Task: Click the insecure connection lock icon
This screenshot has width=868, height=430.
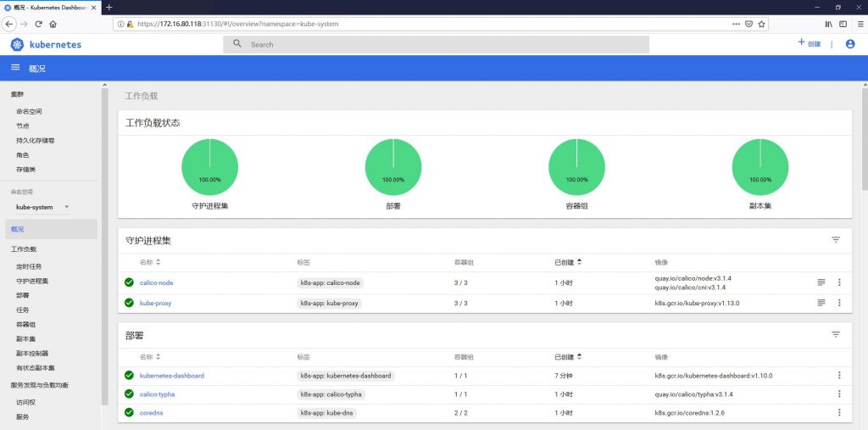Action: click(x=130, y=24)
